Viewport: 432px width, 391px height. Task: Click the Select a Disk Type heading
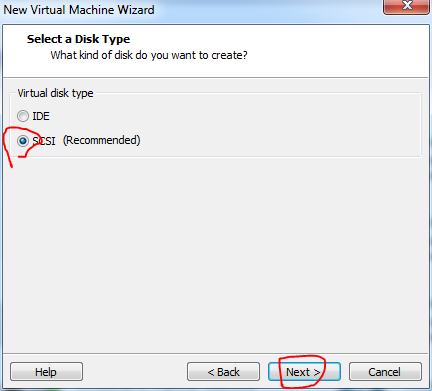pyautogui.click(x=78, y=39)
